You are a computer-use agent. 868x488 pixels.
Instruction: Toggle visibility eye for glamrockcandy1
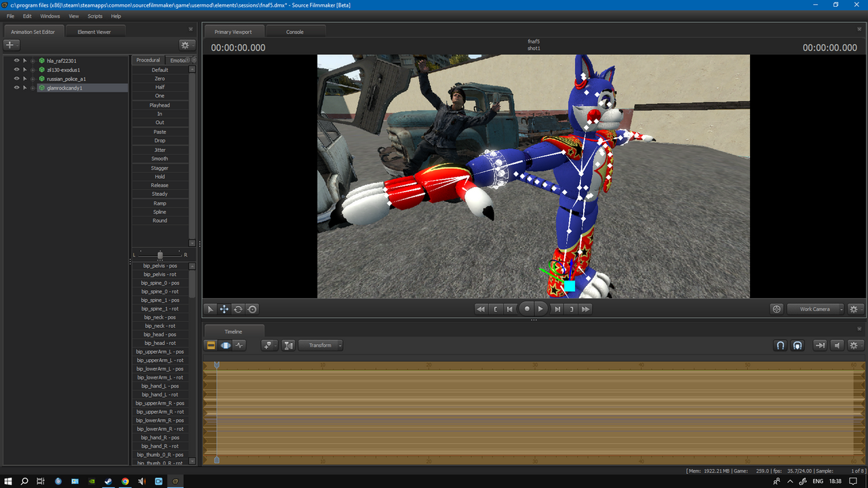pos(16,87)
